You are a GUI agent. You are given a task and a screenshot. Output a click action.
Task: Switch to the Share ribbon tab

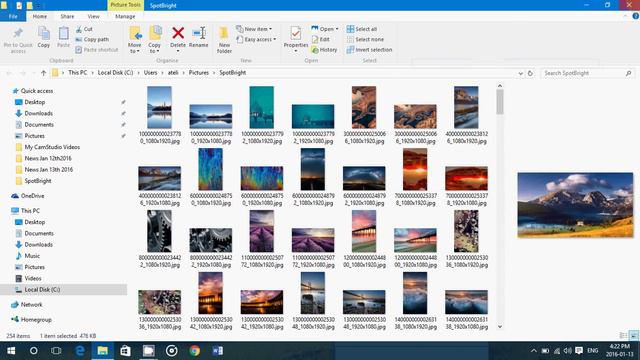[x=67, y=16]
